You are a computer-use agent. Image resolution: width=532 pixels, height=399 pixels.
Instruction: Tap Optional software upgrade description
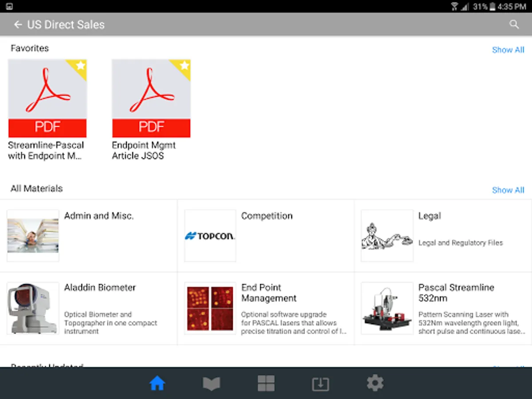tap(294, 323)
